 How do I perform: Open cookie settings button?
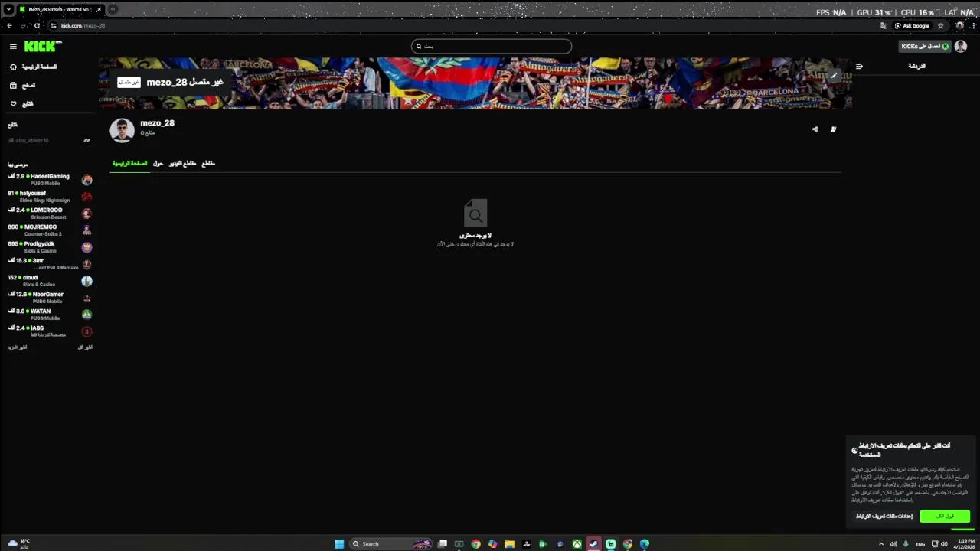pyautogui.click(x=884, y=517)
